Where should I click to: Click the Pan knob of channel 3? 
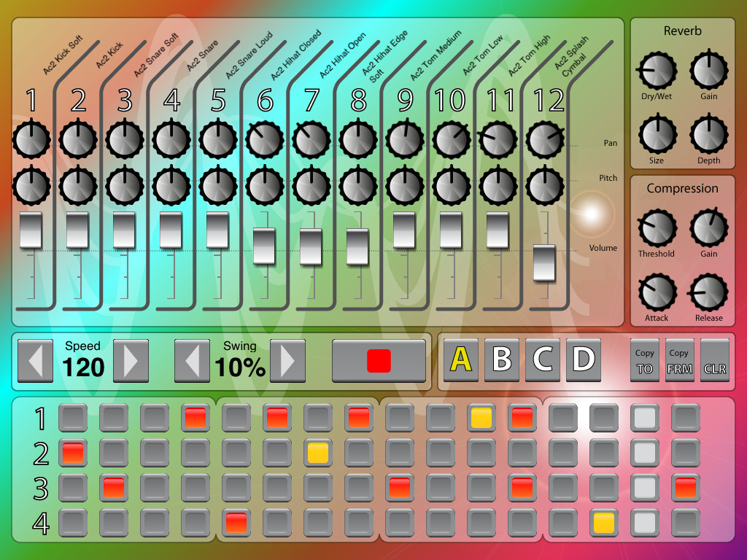(x=125, y=139)
